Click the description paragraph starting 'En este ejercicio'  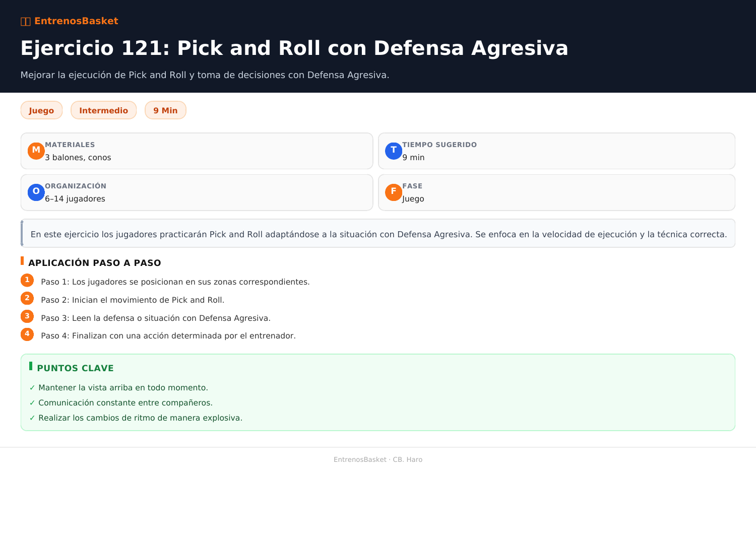pos(379,234)
